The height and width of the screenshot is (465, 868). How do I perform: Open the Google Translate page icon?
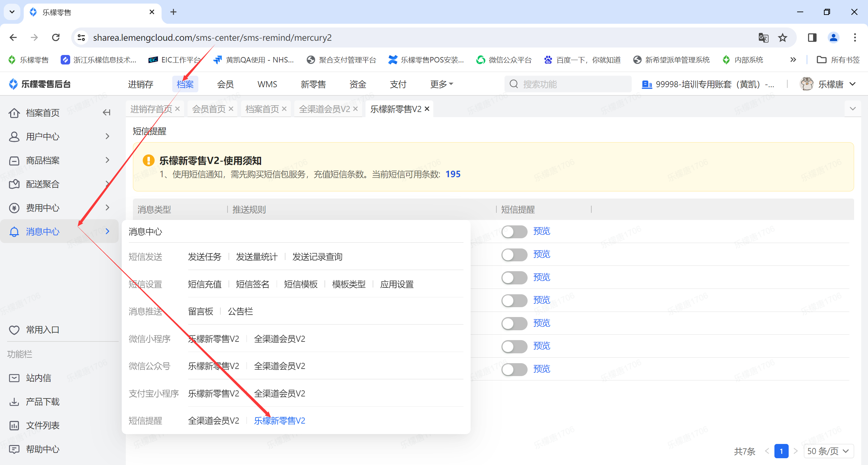(x=763, y=37)
